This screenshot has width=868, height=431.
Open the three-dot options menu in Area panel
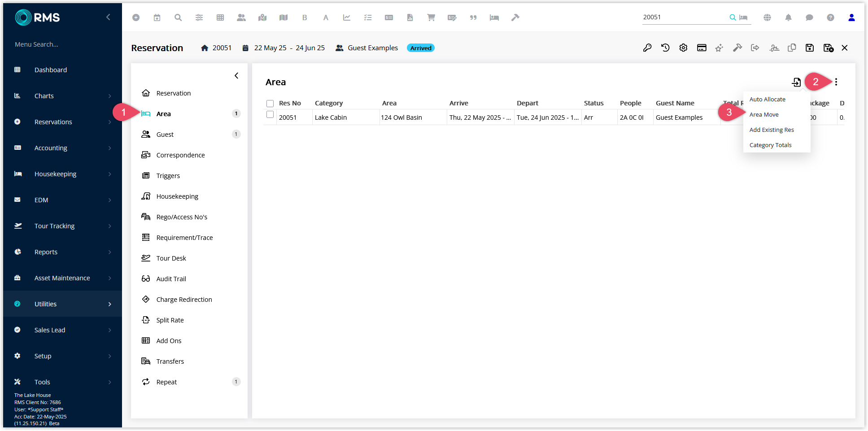pos(836,82)
